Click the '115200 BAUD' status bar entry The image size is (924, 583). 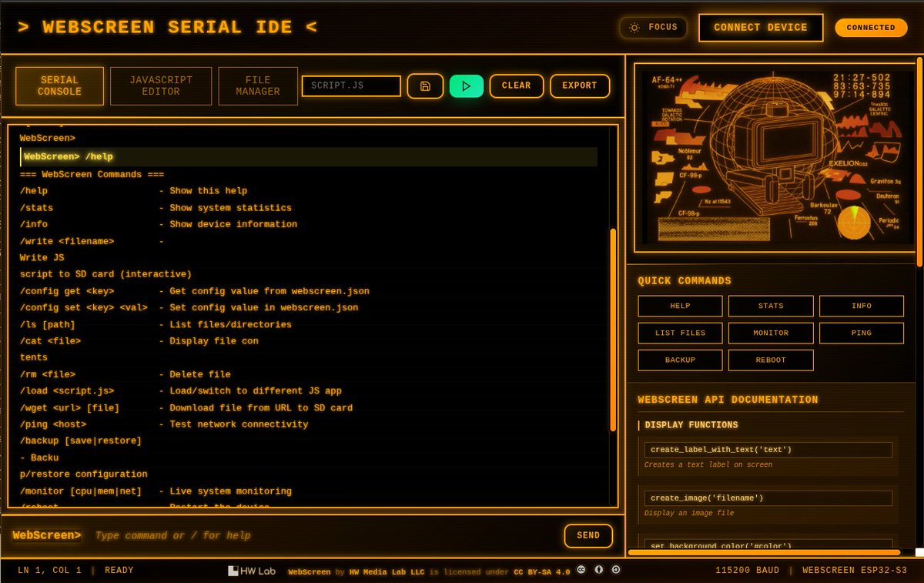[x=746, y=571]
